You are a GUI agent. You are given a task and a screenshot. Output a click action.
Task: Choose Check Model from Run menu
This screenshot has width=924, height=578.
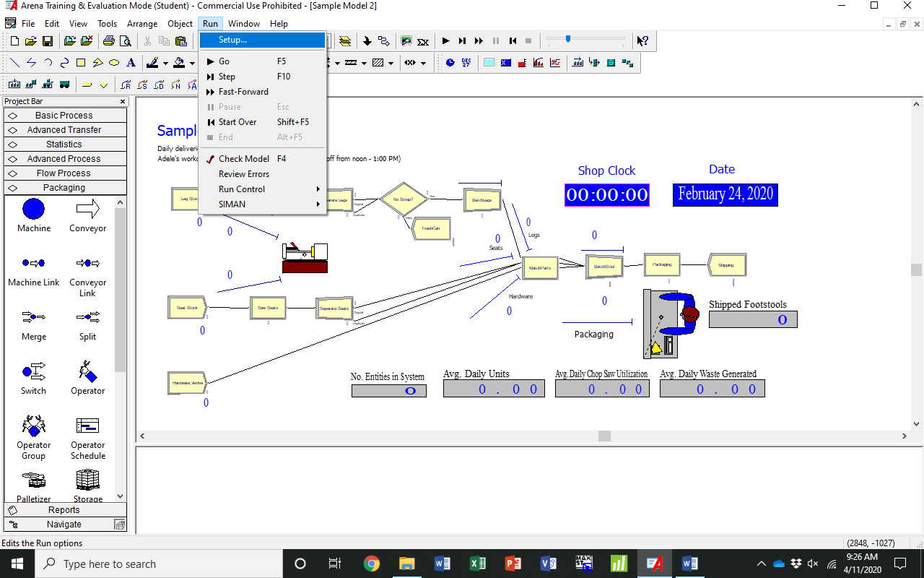click(x=263, y=158)
